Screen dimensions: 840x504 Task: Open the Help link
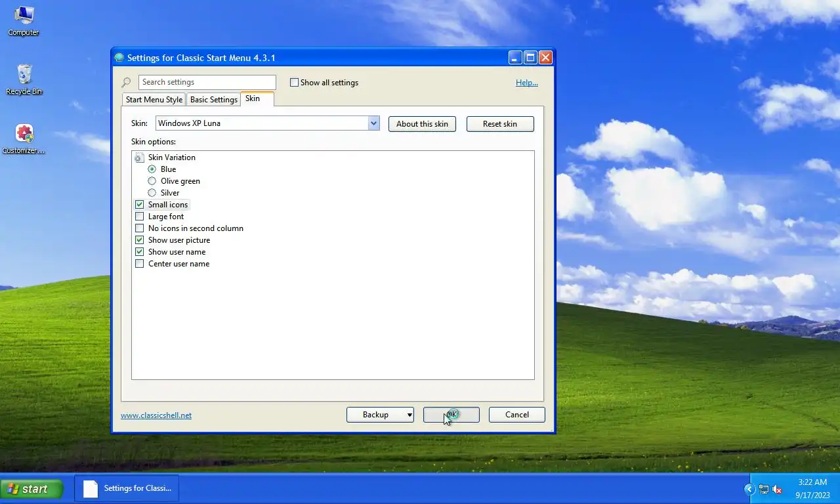pos(526,83)
